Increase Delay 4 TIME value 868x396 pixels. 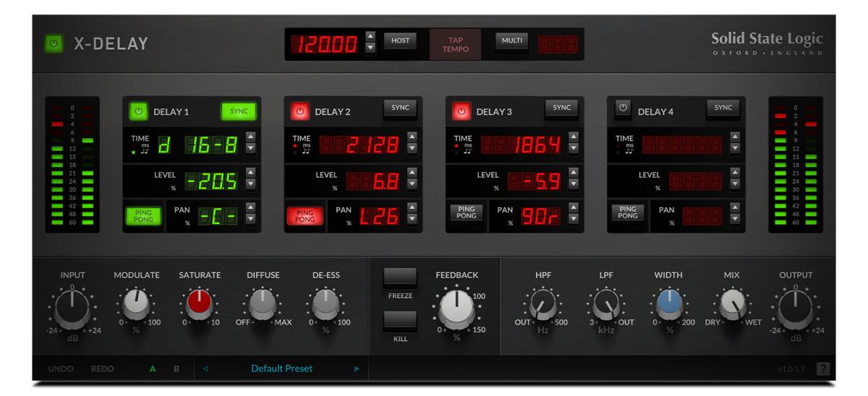pos(736,137)
